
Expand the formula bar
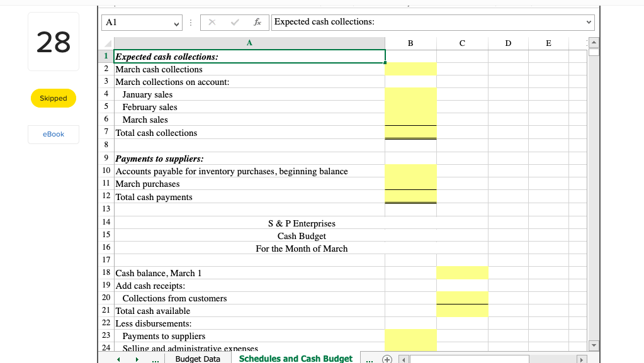(589, 22)
